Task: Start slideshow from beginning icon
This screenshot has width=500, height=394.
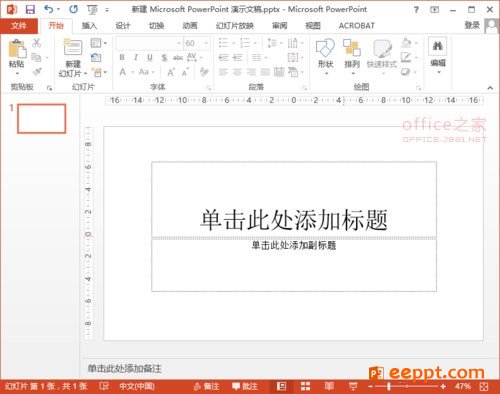Action: click(92, 10)
